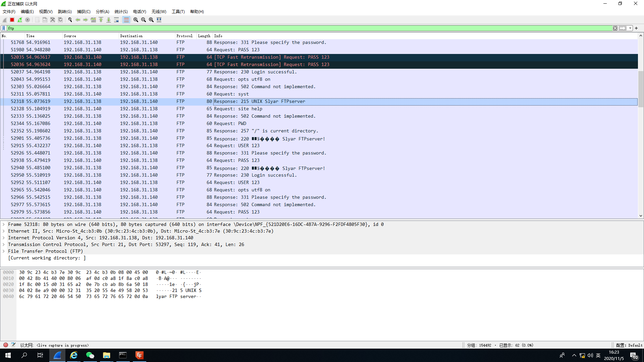Expand the Transmission Control Protocol section

pos(4,245)
